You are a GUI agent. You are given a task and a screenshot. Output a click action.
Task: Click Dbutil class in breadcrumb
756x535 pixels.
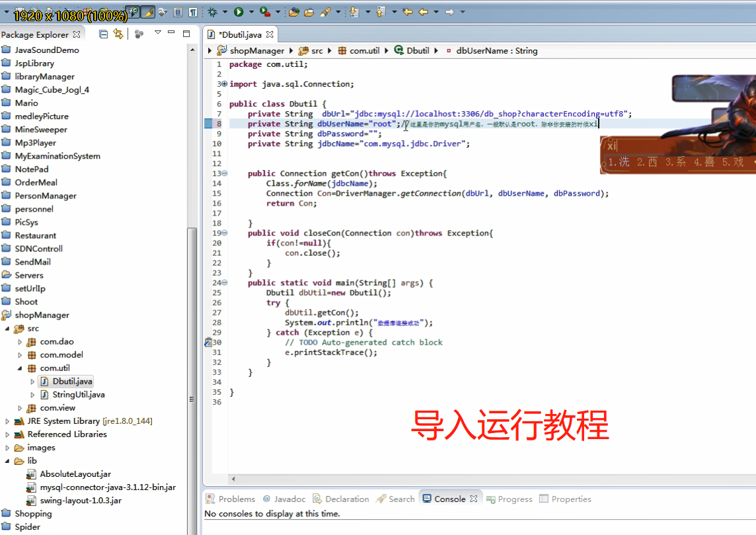click(412, 51)
